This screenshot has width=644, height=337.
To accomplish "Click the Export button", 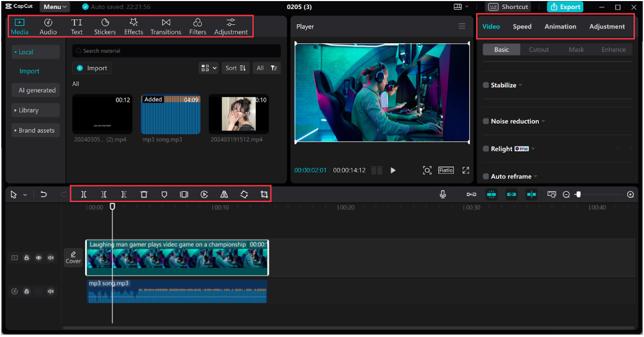I will pyautogui.click(x=565, y=7).
